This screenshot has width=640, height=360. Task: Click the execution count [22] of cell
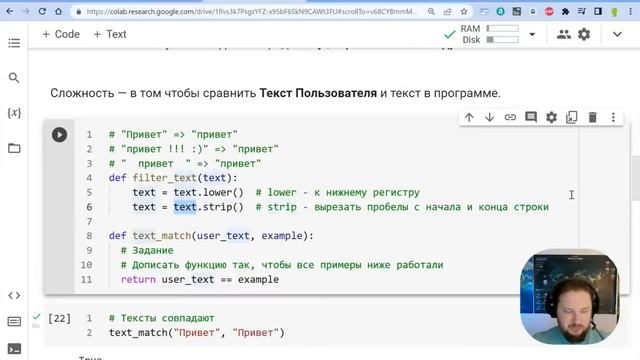pyautogui.click(x=60, y=318)
